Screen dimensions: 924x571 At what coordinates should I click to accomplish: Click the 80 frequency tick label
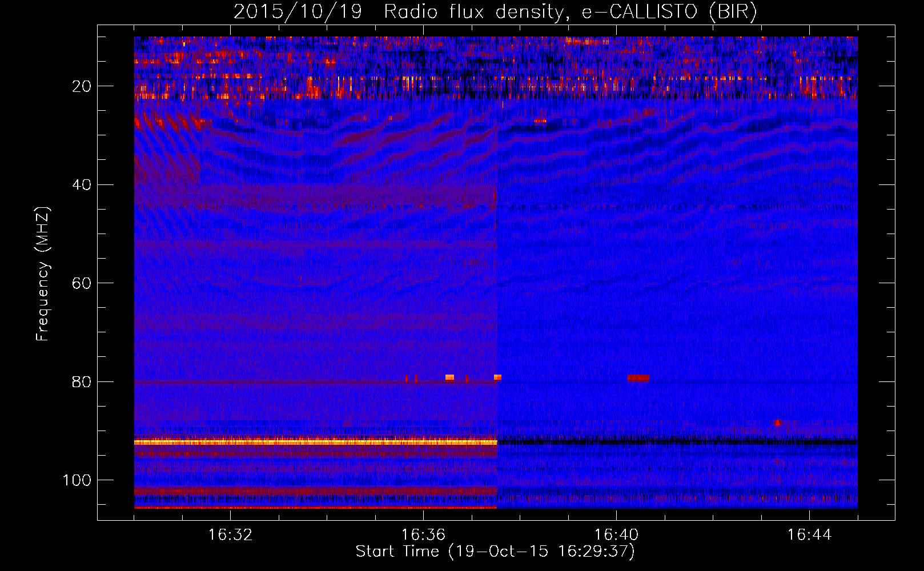point(82,382)
